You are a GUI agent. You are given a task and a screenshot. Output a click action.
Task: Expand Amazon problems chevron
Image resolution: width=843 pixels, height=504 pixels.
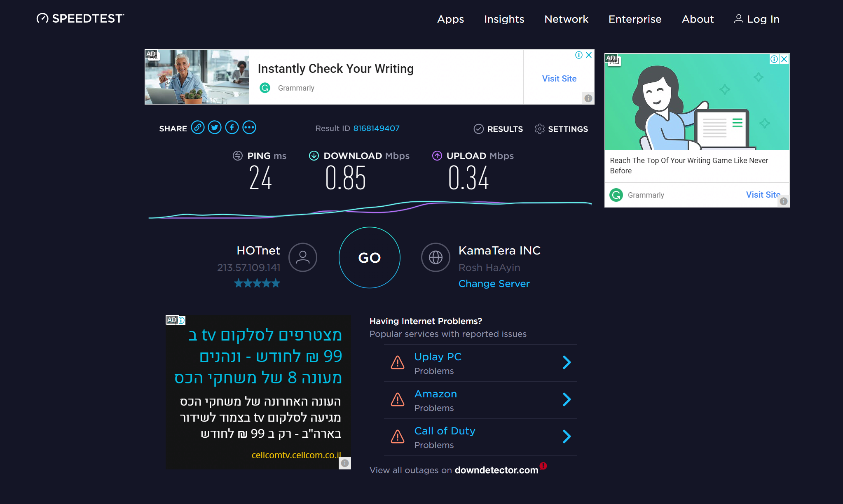[x=567, y=399]
